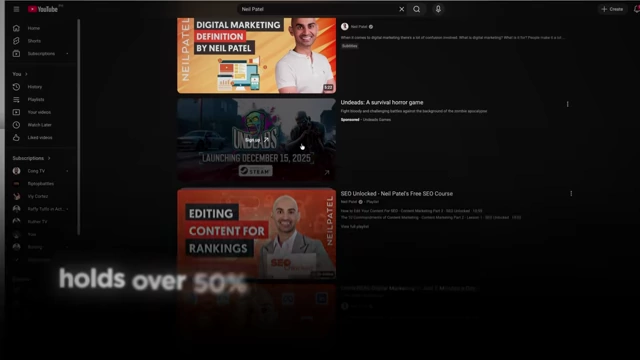Expand the You section
This screenshot has width=640, height=360.
(x=20, y=74)
